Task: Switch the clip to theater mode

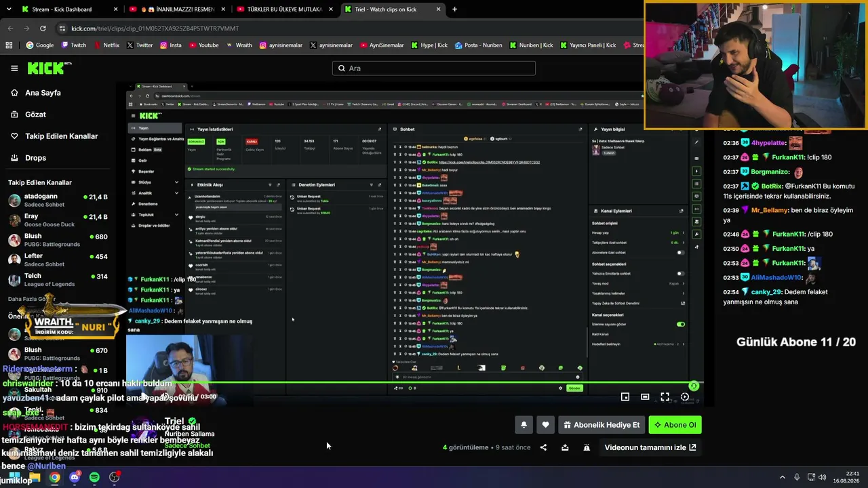Action: coord(645,397)
